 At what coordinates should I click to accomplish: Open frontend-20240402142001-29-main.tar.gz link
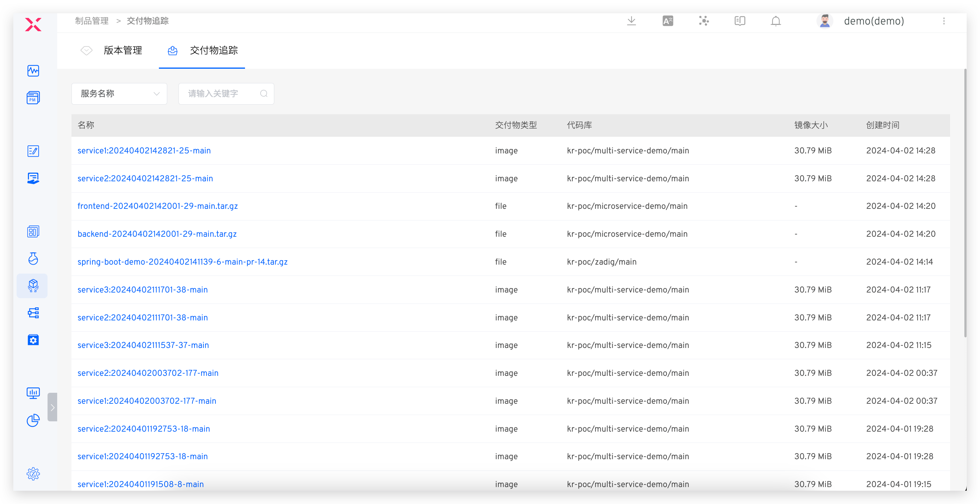coord(158,206)
